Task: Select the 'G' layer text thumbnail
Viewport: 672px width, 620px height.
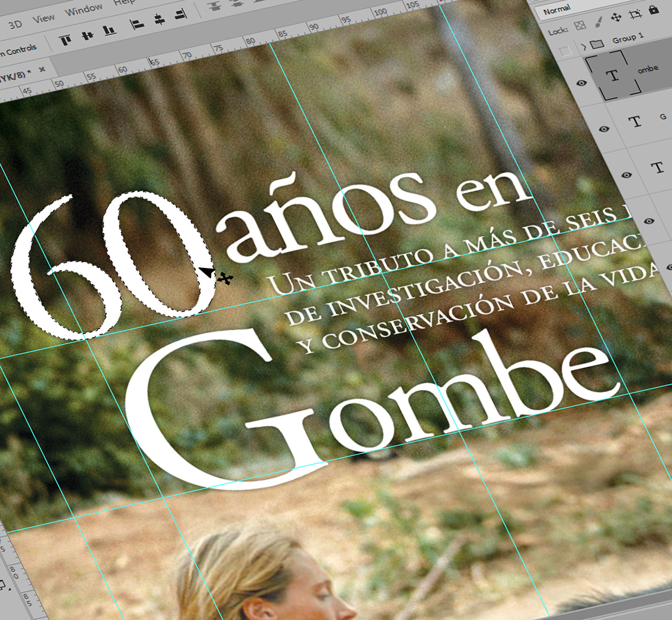Action: [x=636, y=122]
